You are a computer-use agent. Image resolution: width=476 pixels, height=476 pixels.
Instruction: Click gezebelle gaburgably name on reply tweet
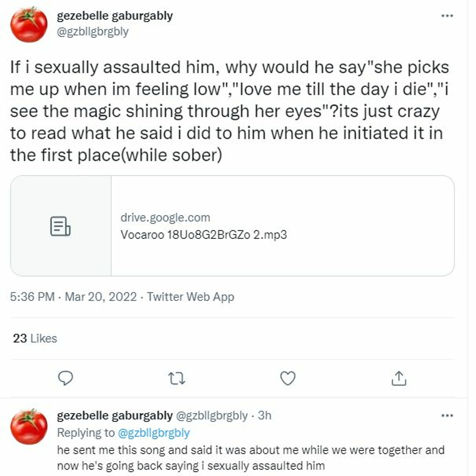[x=115, y=416]
